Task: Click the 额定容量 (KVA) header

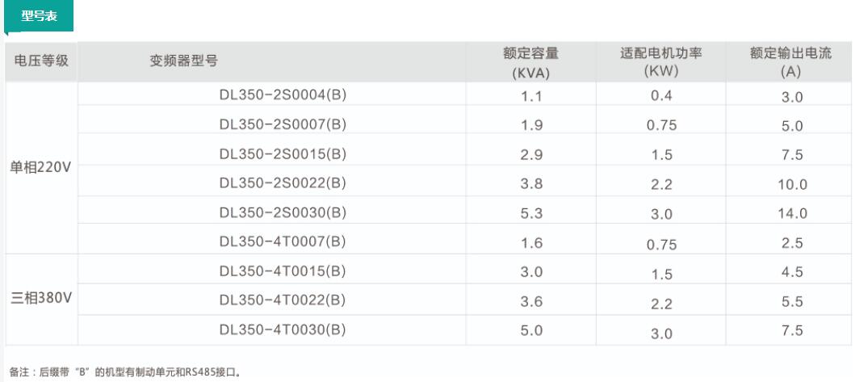Action: (530, 62)
